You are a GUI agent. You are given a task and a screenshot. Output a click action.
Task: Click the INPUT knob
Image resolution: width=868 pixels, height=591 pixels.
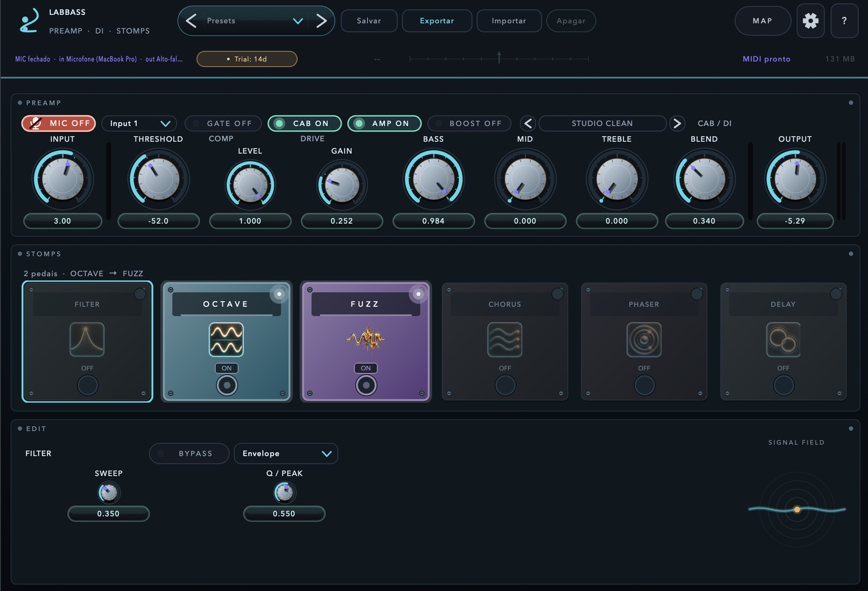tap(63, 179)
